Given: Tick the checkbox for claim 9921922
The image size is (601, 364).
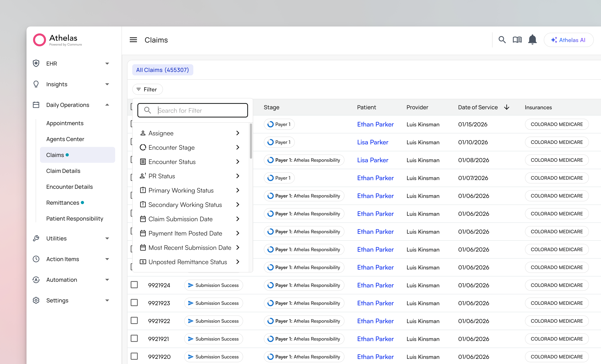Looking at the screenshot, I should coord(134,321).
